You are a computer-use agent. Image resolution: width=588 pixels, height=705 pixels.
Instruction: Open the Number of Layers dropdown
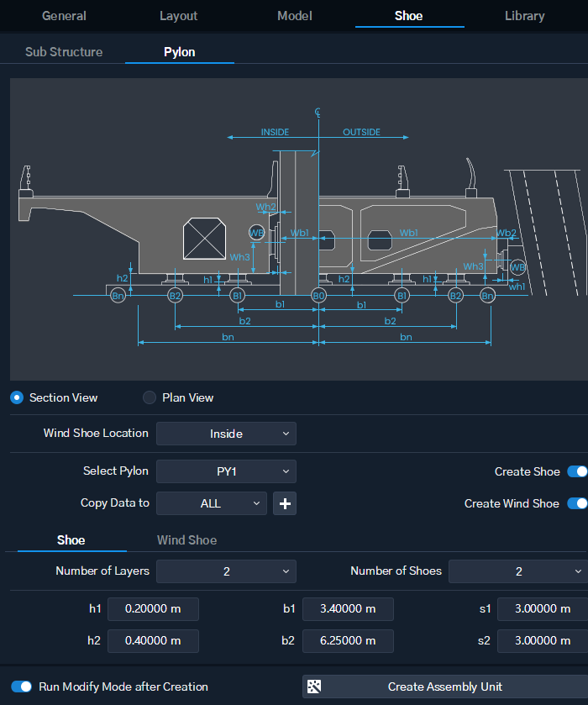(226, 571)
